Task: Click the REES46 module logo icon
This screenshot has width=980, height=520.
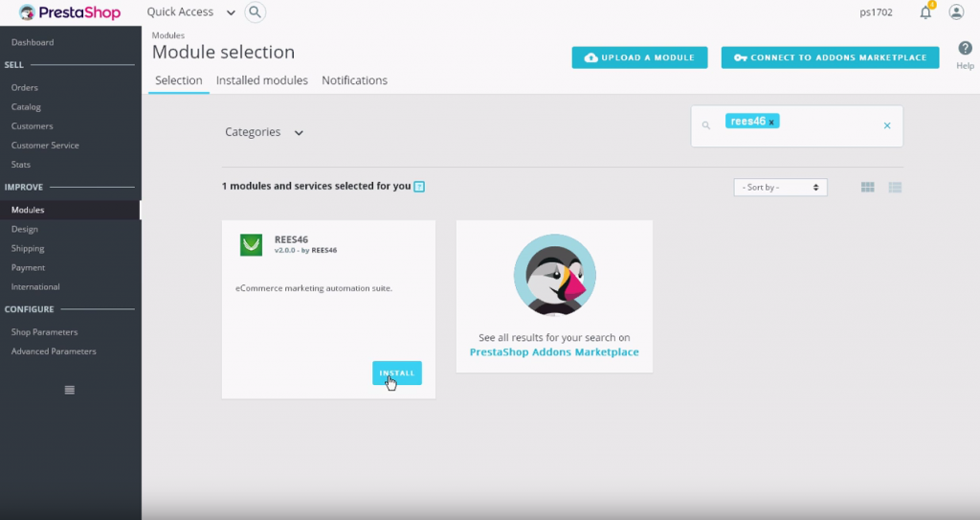Action: click(252, 244)
